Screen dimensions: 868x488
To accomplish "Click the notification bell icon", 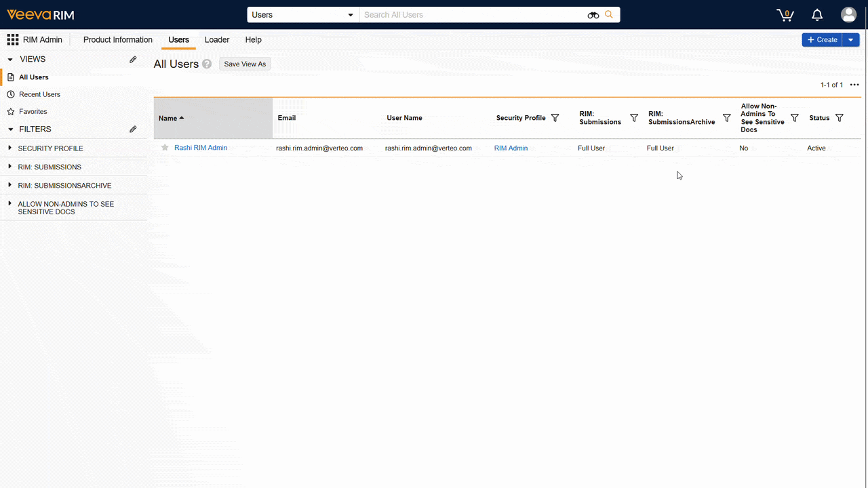I will coord(816,14).
